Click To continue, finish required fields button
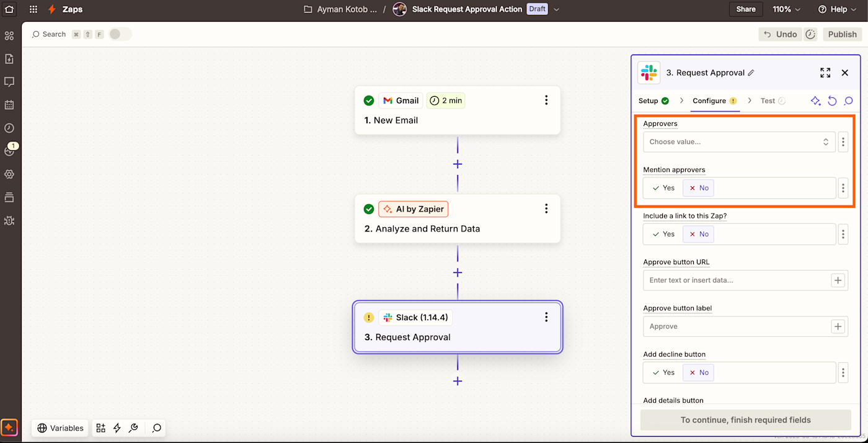The height and width of the screenshot is (443, 868). click(745, 420)
